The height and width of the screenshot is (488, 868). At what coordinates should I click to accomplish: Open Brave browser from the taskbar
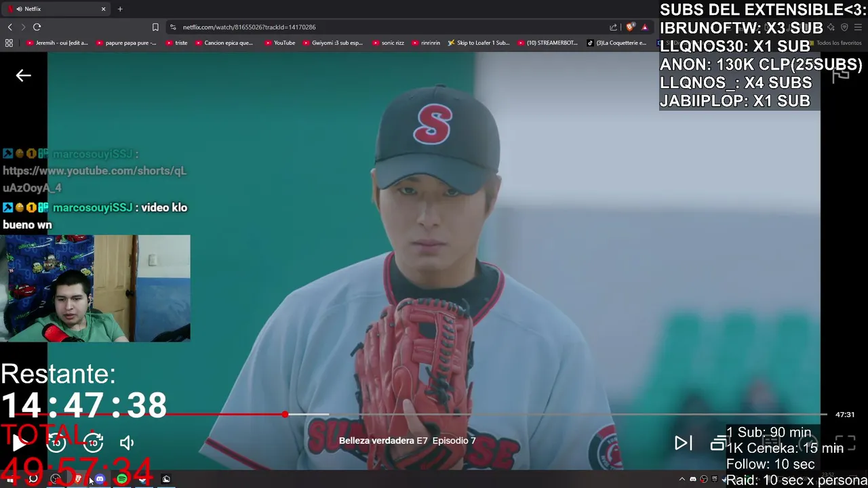pyautogui.click(x=78, y=479)
